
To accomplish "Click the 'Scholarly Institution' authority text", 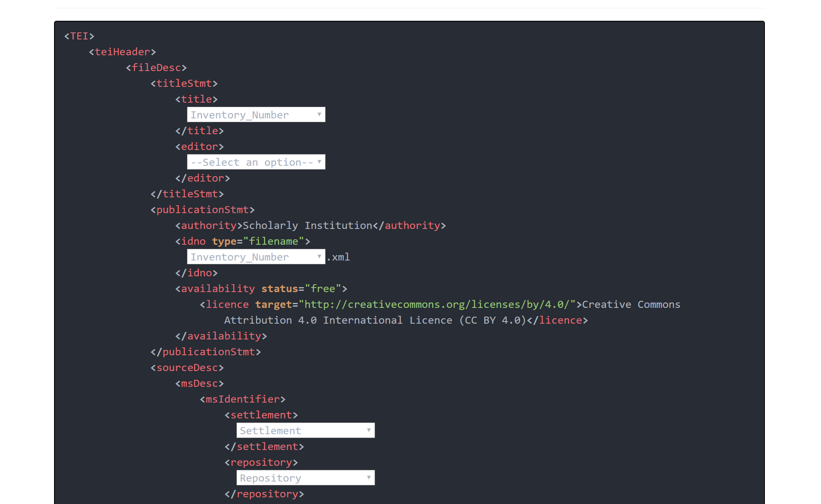I will click(x=307, y=226).
